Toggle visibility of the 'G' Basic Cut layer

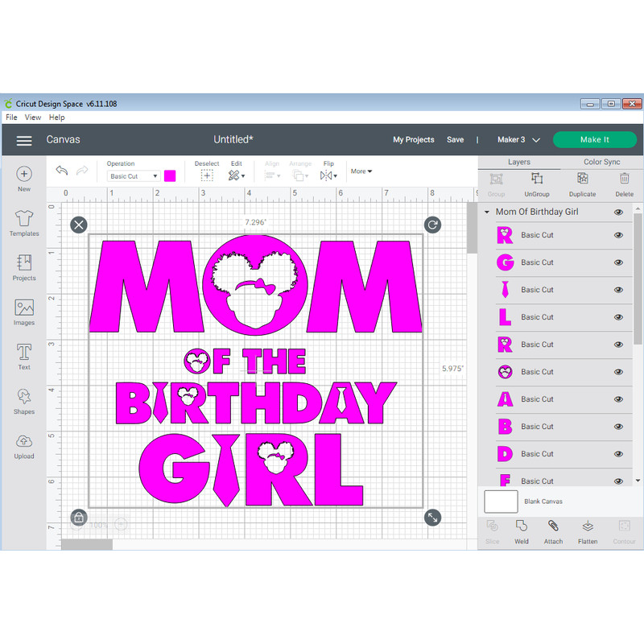tap(618, 262)
